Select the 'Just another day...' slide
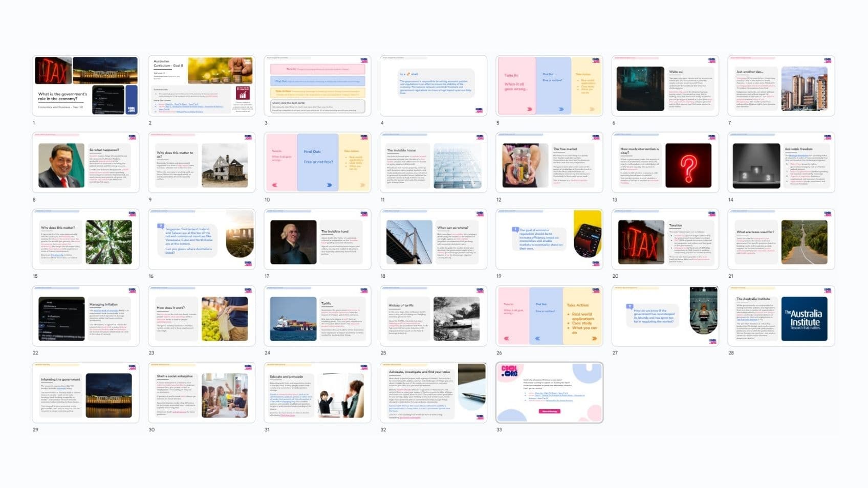Screen dimensions: 868x488 781,86
